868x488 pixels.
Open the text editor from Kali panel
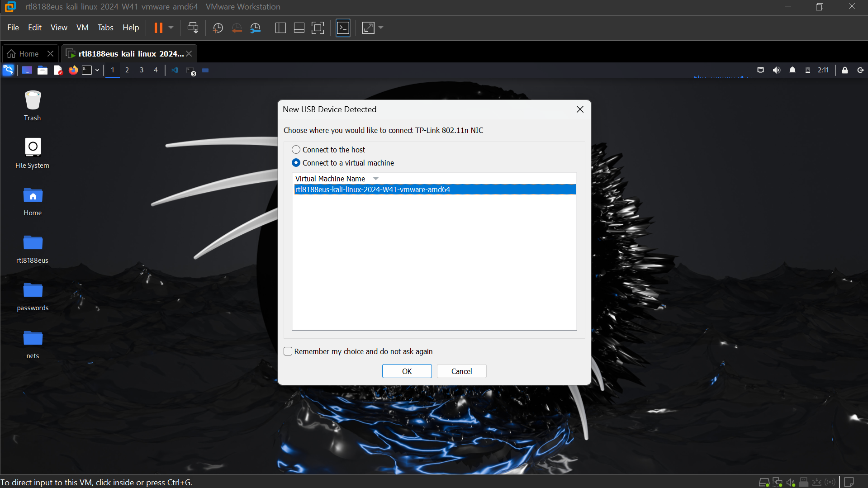click(58, 70)
